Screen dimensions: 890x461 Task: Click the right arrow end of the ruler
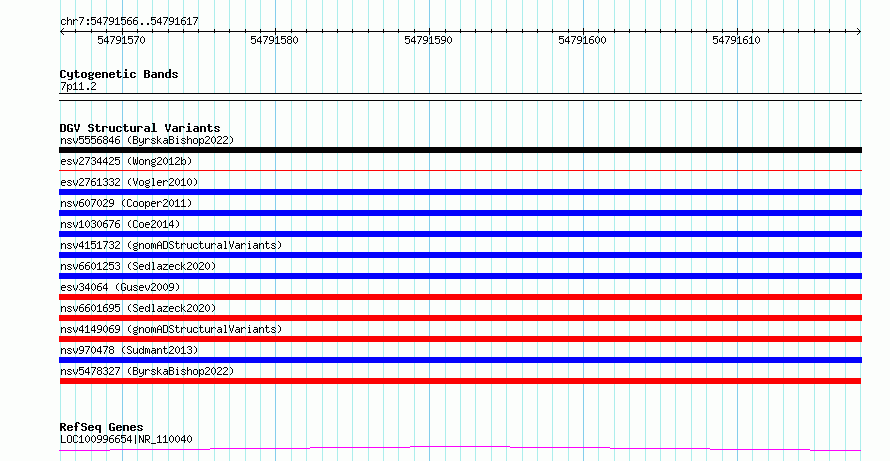pos(859,31)
